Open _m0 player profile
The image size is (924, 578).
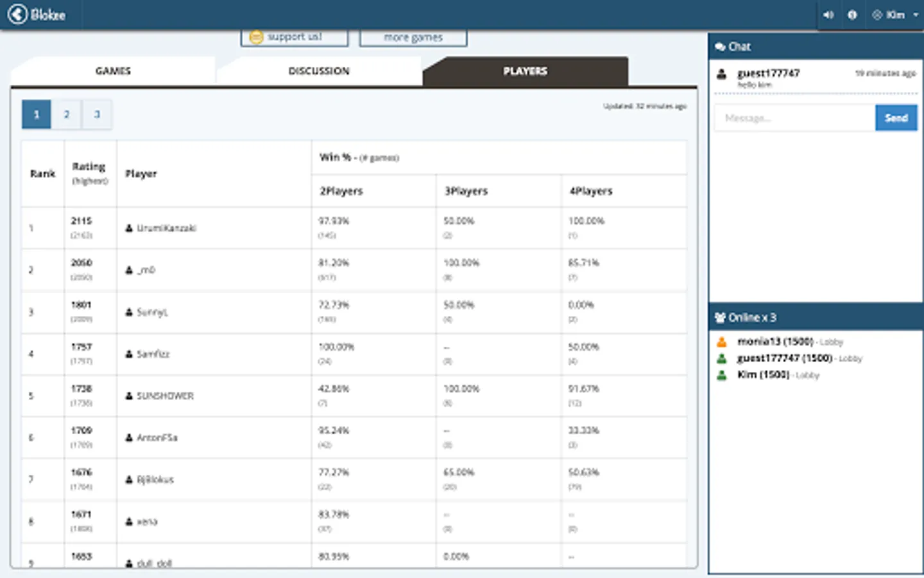pyautogui.click(x=146, y=270)
